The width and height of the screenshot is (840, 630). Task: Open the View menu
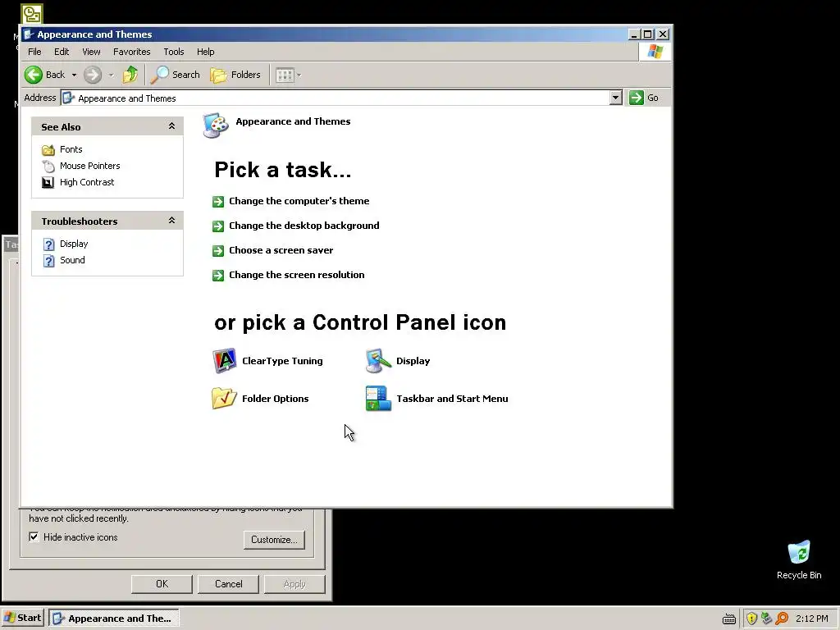point(91,52)
